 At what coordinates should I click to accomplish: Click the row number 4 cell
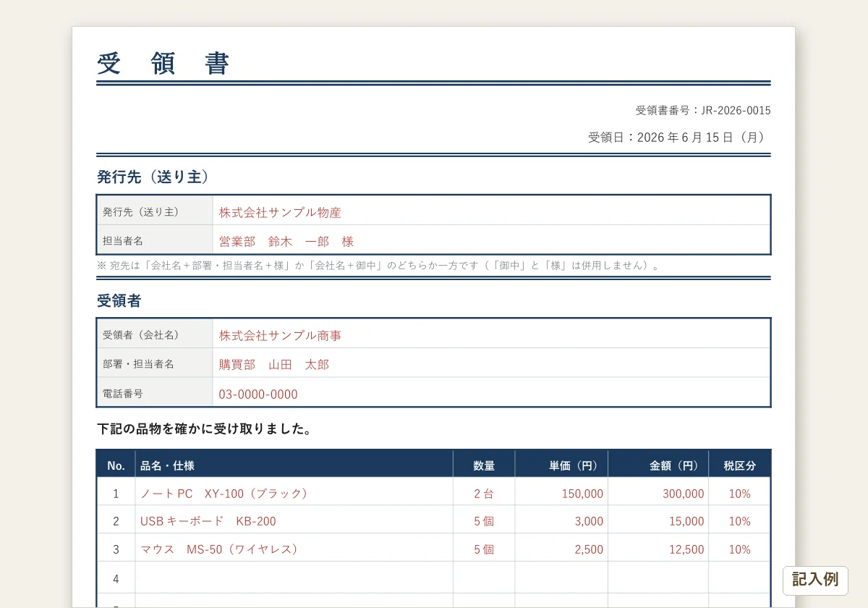116,577
